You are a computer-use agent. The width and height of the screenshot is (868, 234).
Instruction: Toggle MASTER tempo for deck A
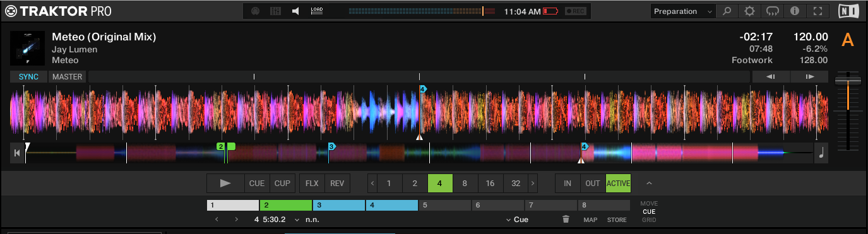point(68,77)
